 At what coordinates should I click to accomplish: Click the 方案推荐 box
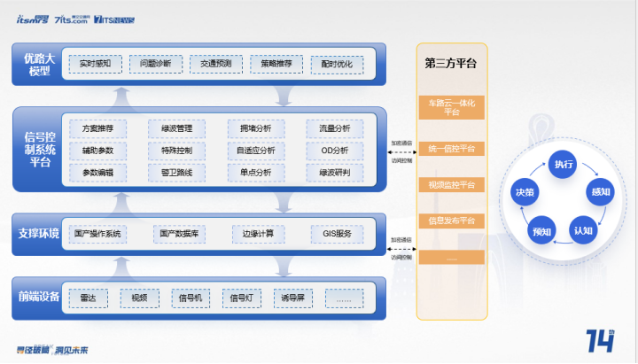(97, 128)
